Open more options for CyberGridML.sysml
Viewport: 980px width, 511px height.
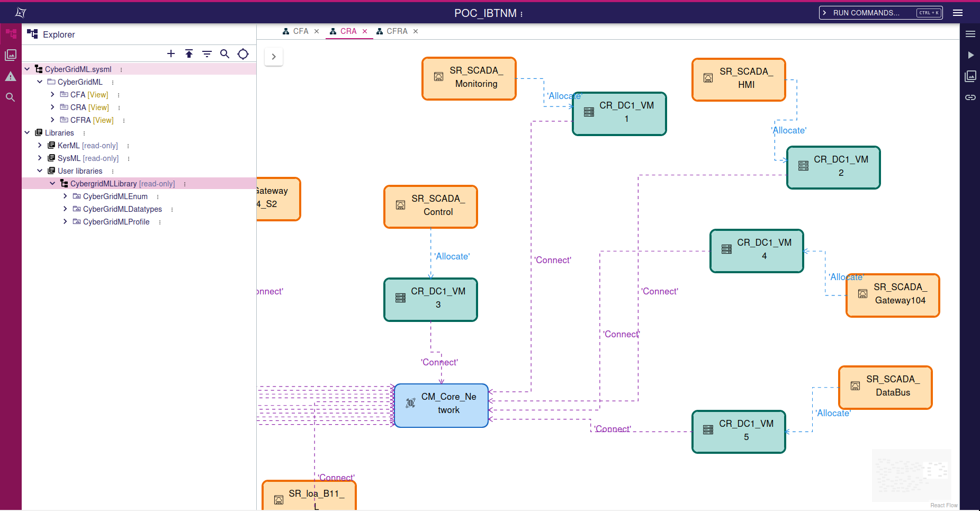pyautogui.click(x=121, y=69)
